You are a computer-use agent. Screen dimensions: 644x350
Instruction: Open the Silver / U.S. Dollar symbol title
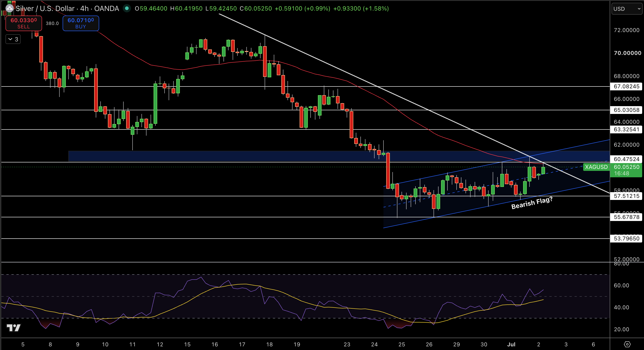click(67, 8)
